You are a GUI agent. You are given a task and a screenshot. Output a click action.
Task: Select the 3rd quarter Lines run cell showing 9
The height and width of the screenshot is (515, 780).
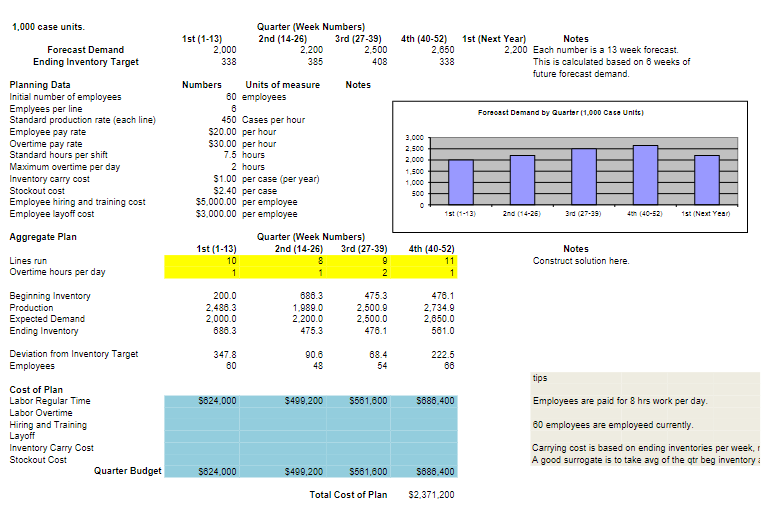coord(358,261)
